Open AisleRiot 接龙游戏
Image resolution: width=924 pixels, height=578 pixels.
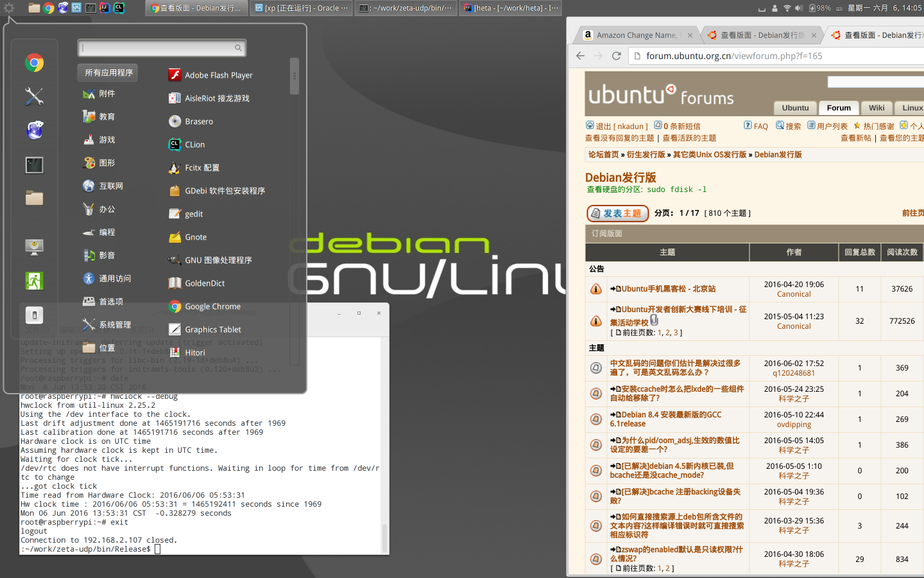[209, 98]
